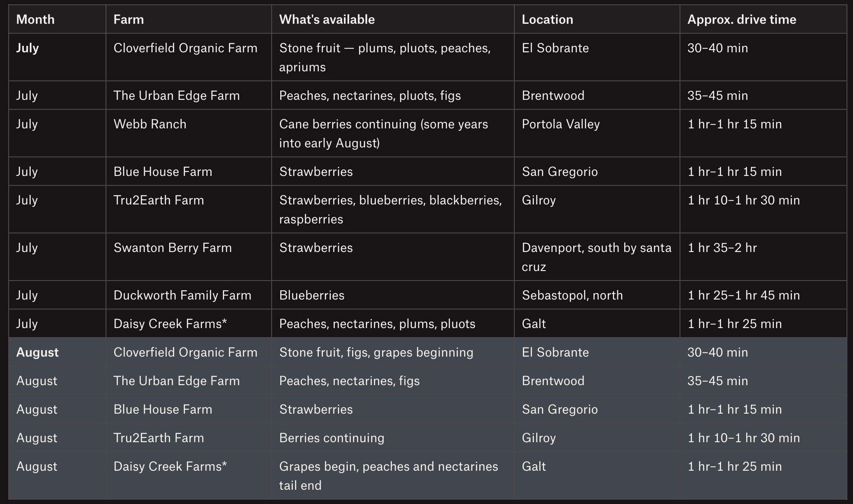Click the Farm column header
This screenshot has width=853, height=504.
coord(128,19)
